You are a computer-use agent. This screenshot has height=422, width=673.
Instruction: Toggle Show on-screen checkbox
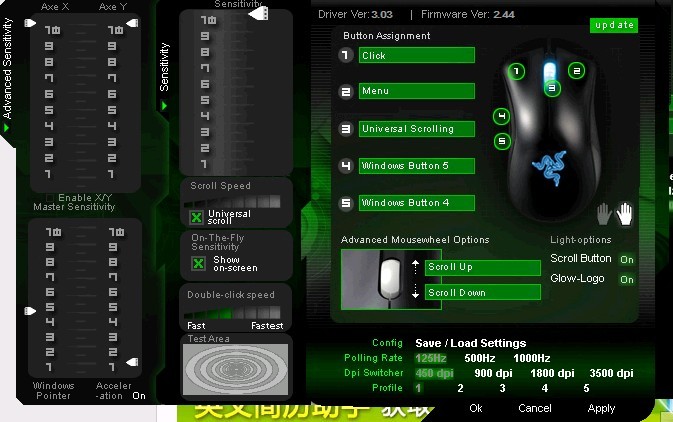(x=198, y=263)
